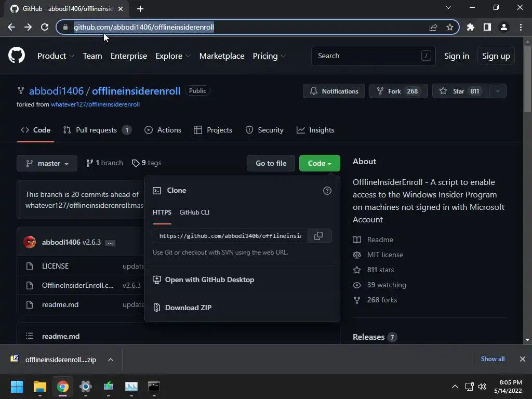Click Show all downloads
Viewport: 532px width, 399px height.
pos(493,359)
